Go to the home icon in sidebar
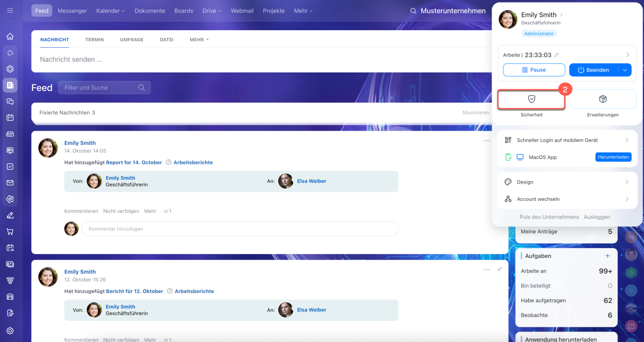The width and height of the screenshot is (644, 342). pos(10,36)
